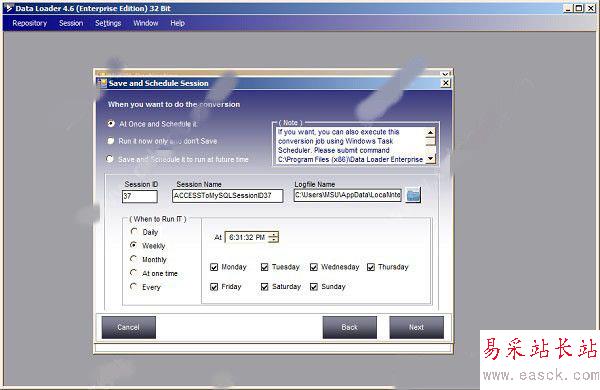Open the Session menu
Viewport: 600px width, 390px height.
coord(71,23)
